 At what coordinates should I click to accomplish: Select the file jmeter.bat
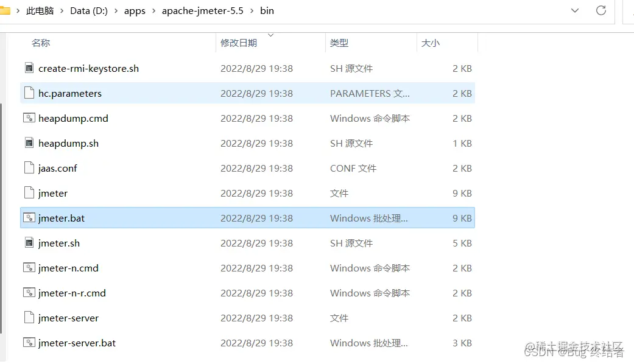click(62, 218)
